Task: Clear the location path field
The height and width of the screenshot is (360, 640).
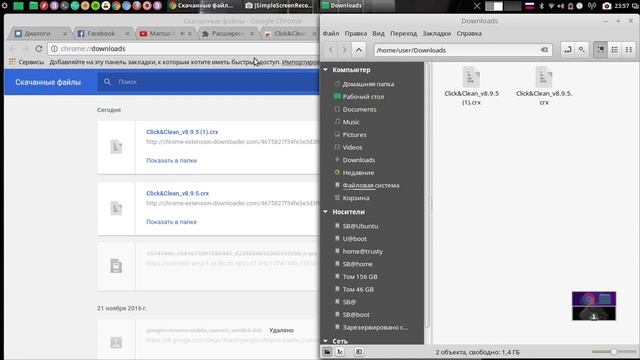Action: tap(544, 50)
